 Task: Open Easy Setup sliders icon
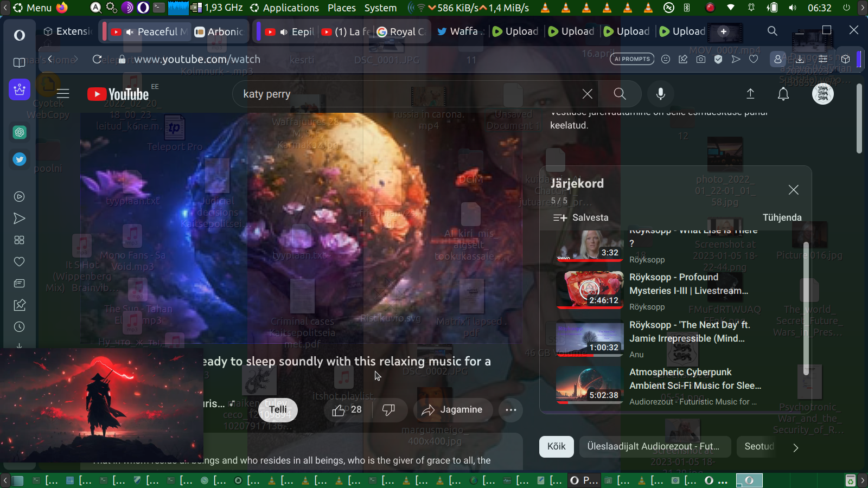coord(823,59)
